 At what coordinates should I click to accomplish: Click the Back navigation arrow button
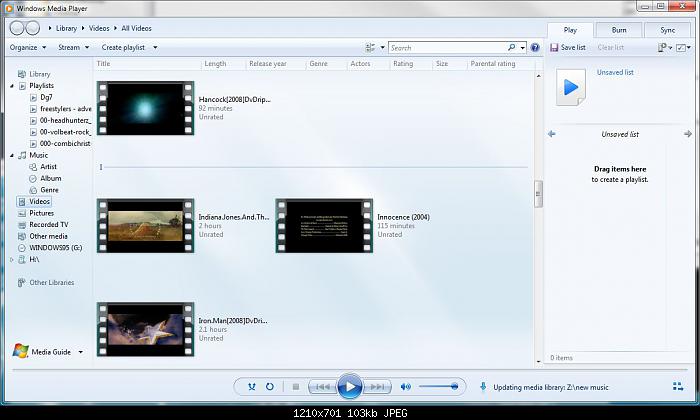(x=17, y=28)
